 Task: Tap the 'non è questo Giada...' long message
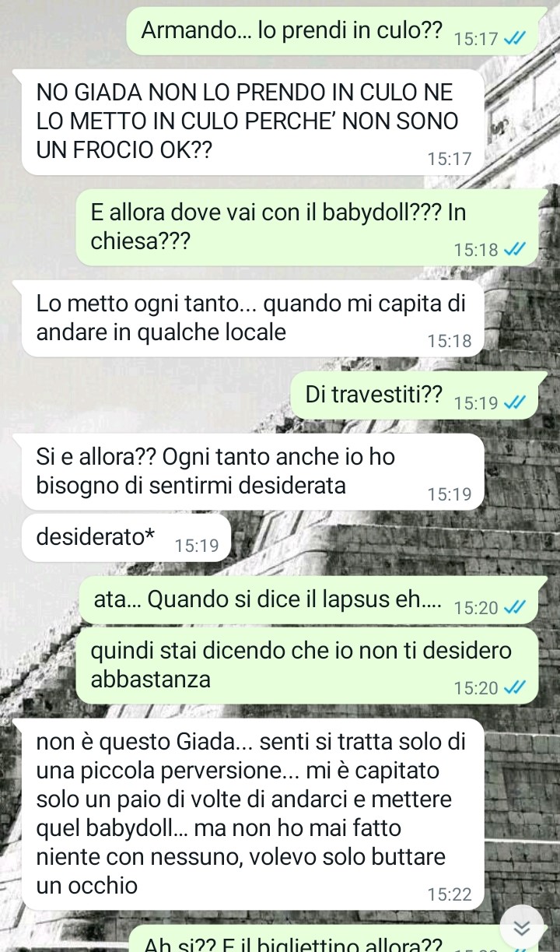[x=254, y=814]
